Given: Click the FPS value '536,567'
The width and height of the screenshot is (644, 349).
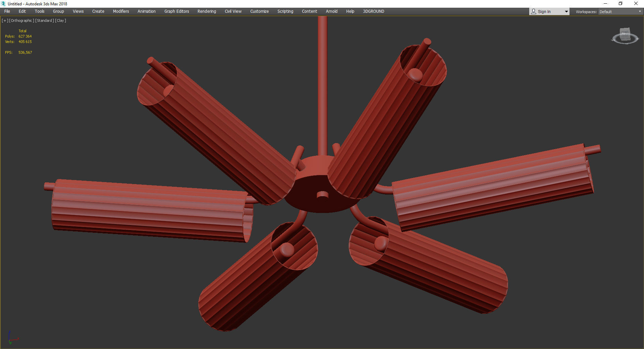Looking at the screenshot, I should click(x=25, y=52).
